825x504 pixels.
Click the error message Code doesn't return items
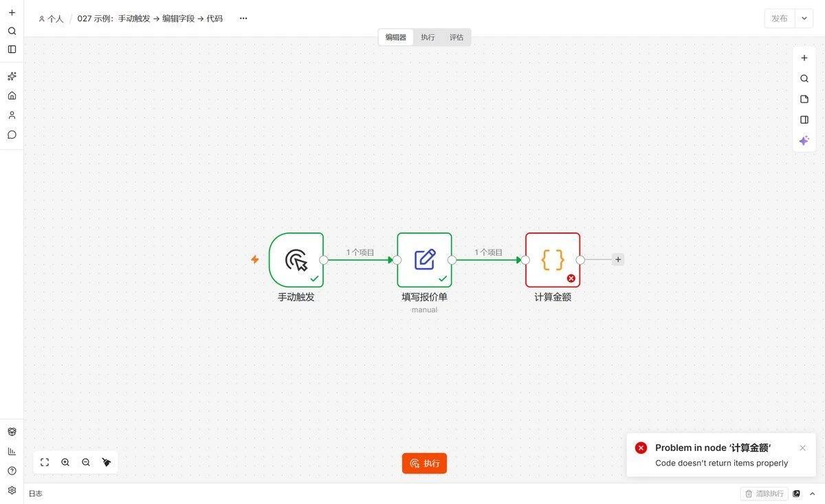[722, 463]
